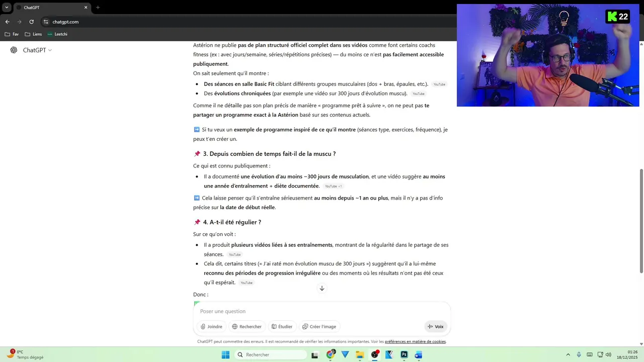Open the blue triangle app in taskbar
The image size is (644, 362).
(x=345, y=355)
